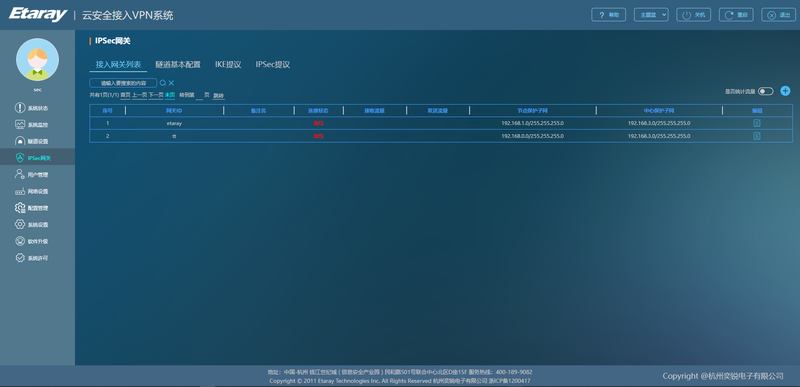Open 系统监控 monitor in sidebar
The width and height of the screenshot is (800, 387).
coord(32,124)
